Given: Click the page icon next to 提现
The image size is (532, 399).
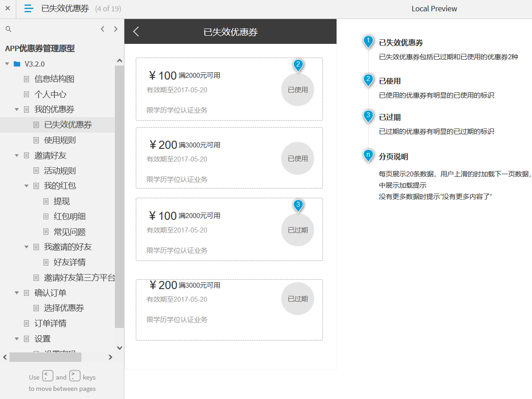Looking at the screenshot, I should click(46, 201).
